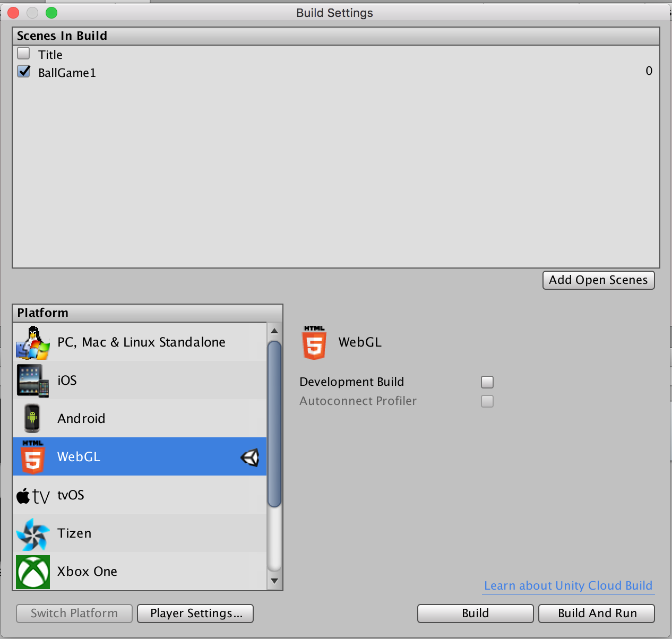Click the platform list scroll up arrow
Image resolution: width=672 pixels, height=639 pixels.
[274, 331]
